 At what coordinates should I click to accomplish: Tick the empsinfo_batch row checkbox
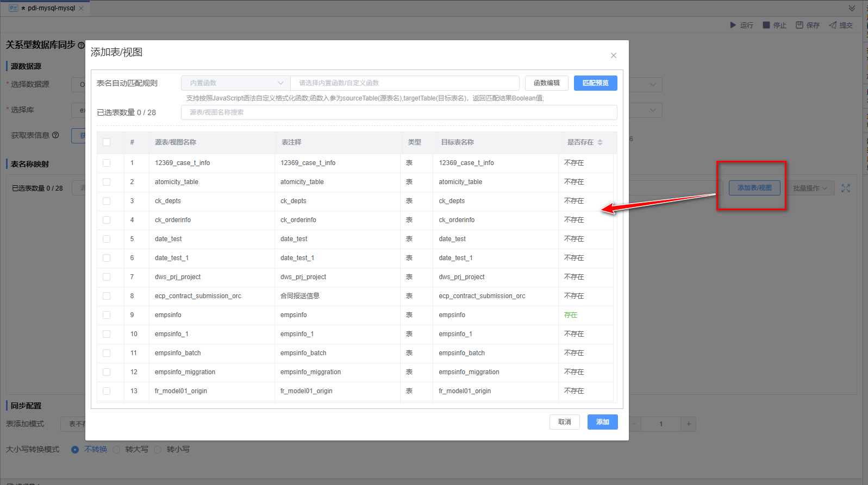coord(107,353)
